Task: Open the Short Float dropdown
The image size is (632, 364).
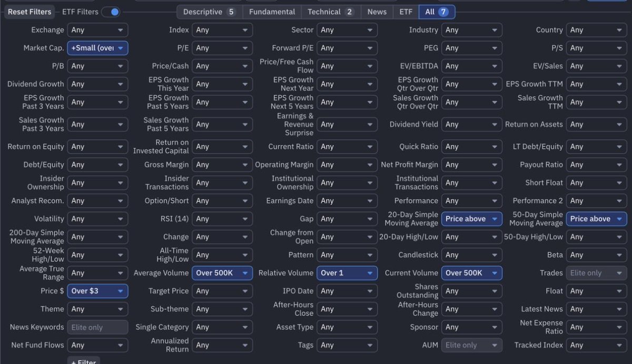Action: pos(597,183)
